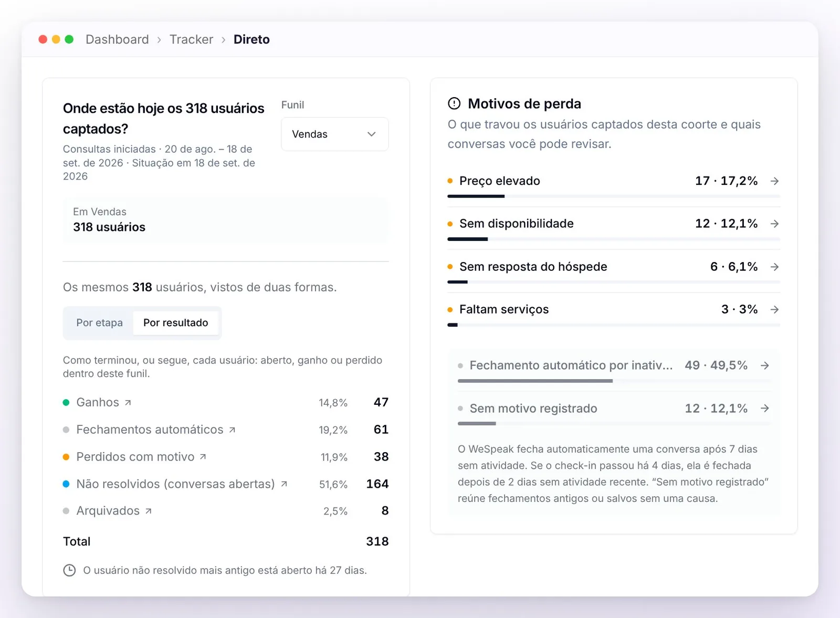Viewport: 840px width, 618px height.
Task: Click external-link icon next to Não resolvidos
Action: click(284, 484)
